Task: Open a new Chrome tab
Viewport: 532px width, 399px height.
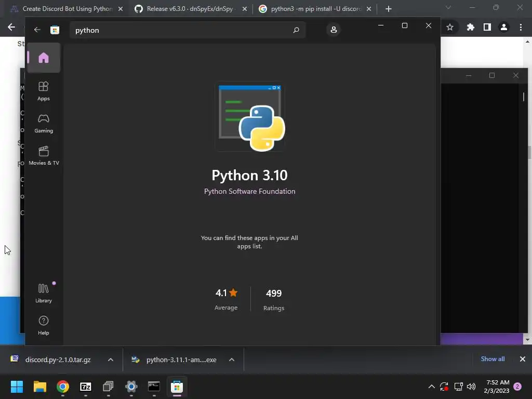Action: tap(389, 9)
